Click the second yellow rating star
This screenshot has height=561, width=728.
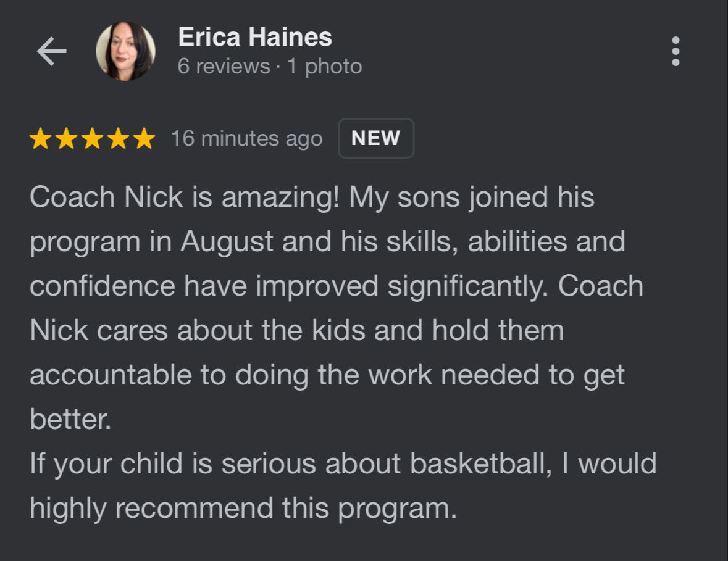[66, 139]
